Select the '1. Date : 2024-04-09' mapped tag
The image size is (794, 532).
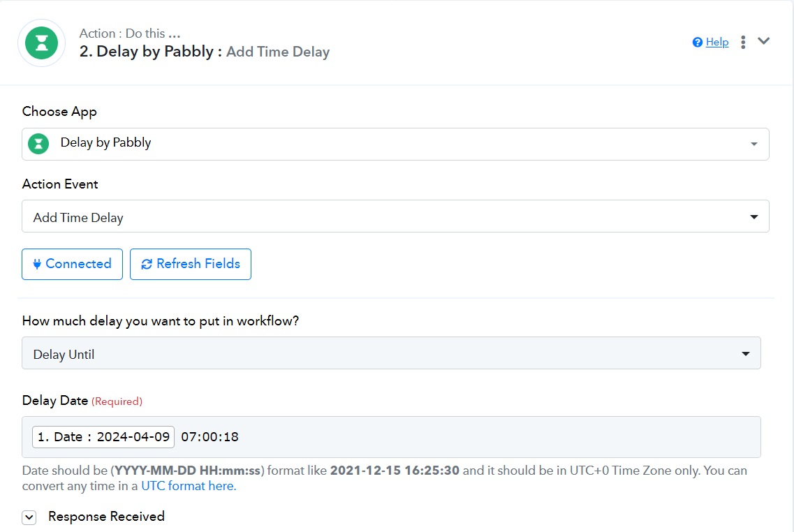103,437
